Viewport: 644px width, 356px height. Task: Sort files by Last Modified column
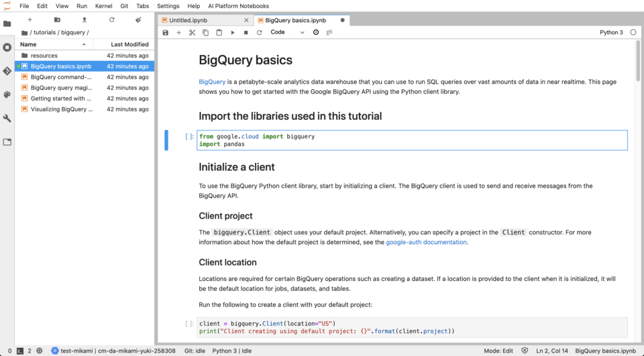click(x=123, y=44)
